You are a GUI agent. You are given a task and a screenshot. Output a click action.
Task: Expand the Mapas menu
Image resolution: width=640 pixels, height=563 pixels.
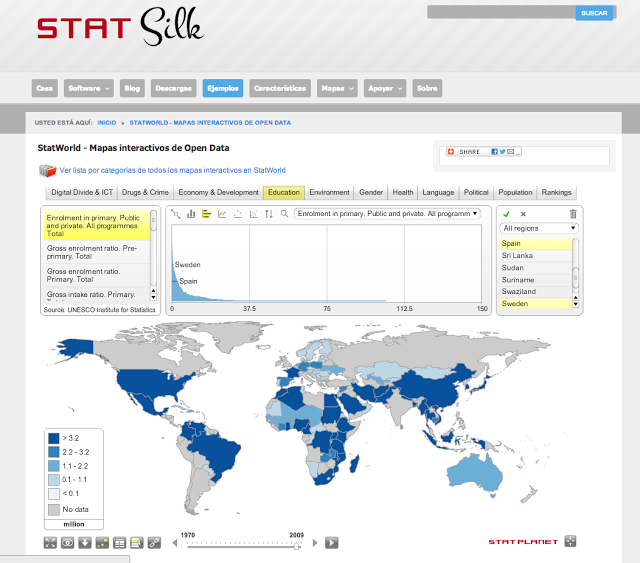point(337,88)
